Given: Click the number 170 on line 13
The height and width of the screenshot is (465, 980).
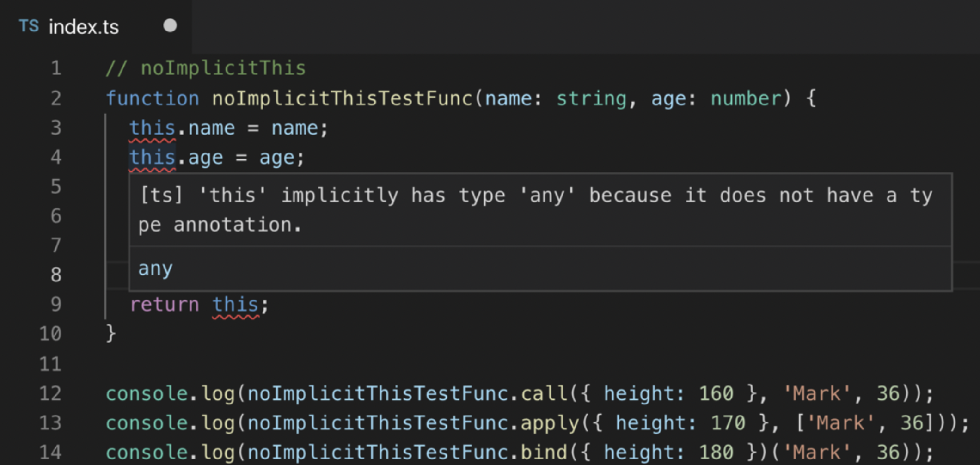Looking at the screenshot, I should click(x=728, y=423).
